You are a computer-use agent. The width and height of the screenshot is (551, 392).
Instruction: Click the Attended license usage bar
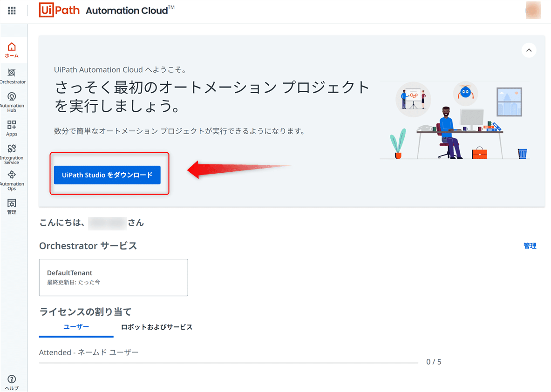point(228,363)
